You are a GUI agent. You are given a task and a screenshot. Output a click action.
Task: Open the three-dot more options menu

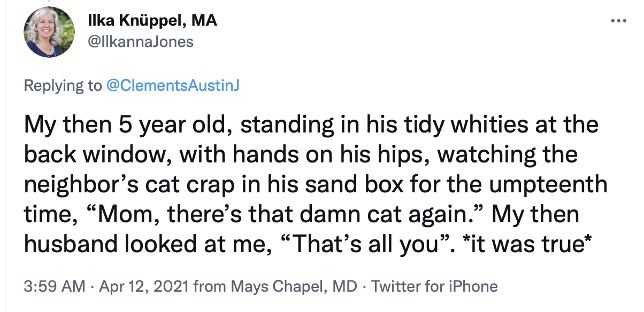tap(618, 21)
